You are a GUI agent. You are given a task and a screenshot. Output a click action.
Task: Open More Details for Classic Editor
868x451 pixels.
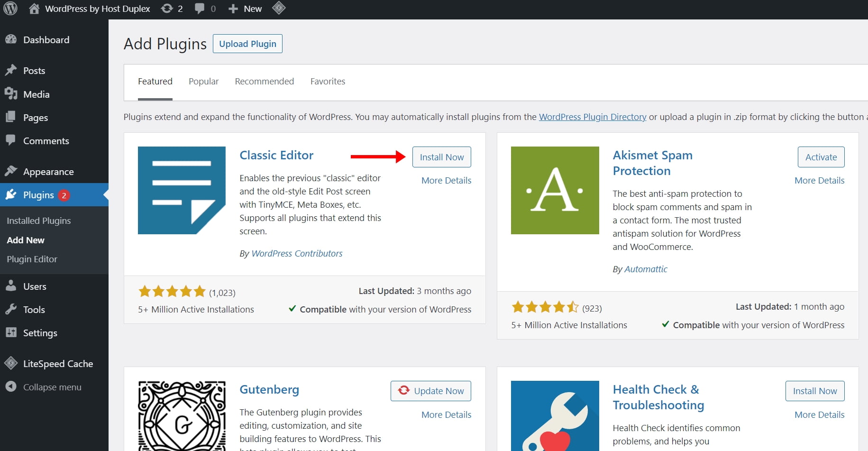447,180
